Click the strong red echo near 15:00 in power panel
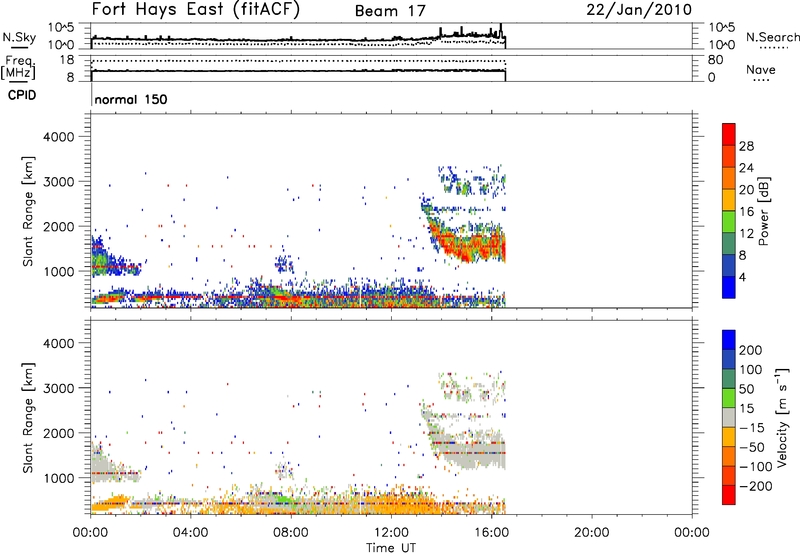 tap(466, 246)
